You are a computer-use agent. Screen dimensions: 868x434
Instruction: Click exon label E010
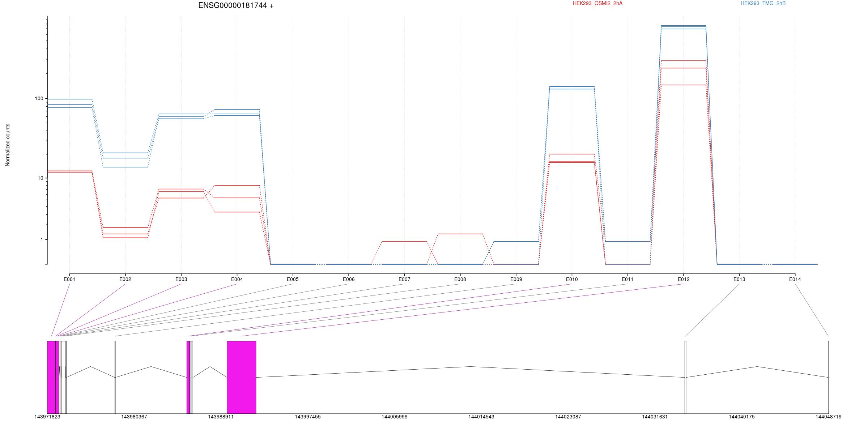(x=572, y=279)
